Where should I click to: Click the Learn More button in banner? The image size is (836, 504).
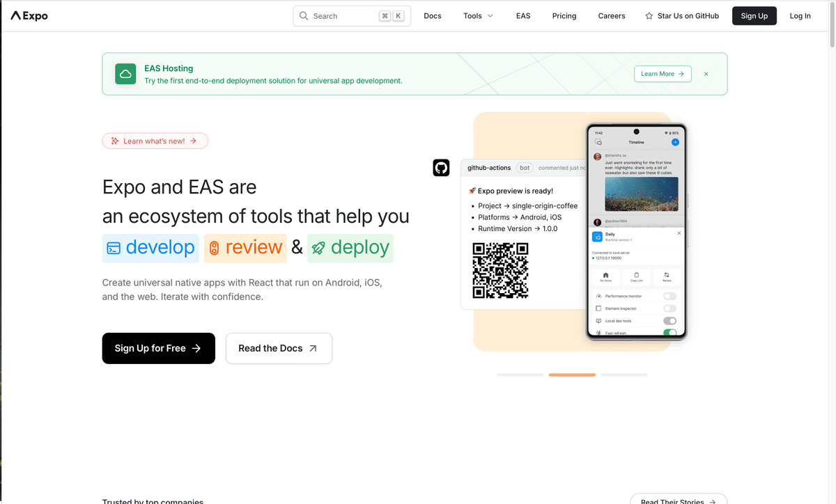pos(663,74)
